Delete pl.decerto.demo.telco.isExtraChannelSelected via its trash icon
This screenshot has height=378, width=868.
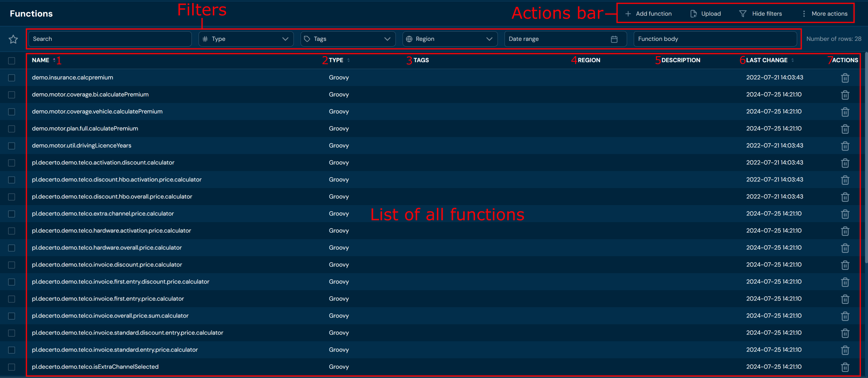[x=845, y=367]
